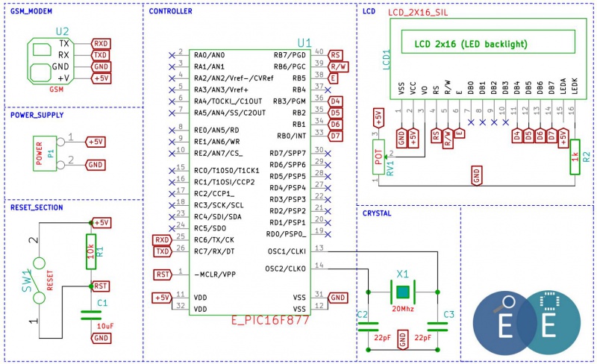Click the RXD flag at pin 25 RC6/TX/CK
597x364 pixels.
[x=162, y=240]
